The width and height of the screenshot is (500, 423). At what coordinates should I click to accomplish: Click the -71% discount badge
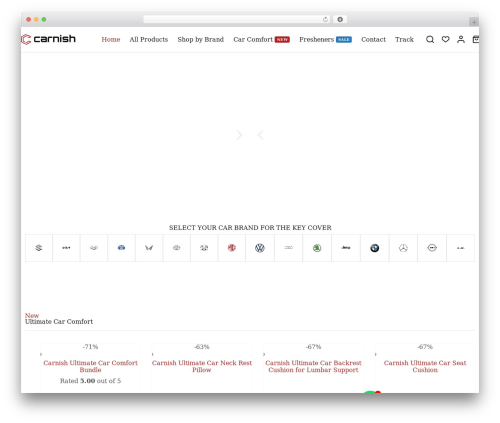tap(90, 347)
